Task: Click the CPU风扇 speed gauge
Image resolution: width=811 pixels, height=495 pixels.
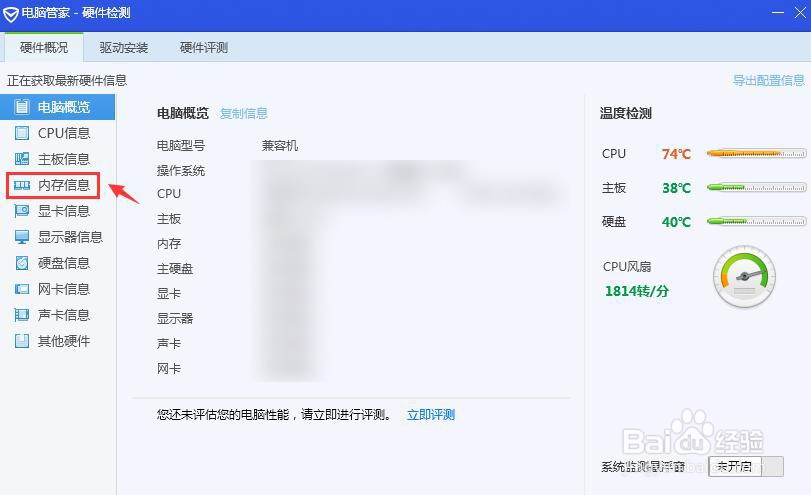Action: coord(744,277)
